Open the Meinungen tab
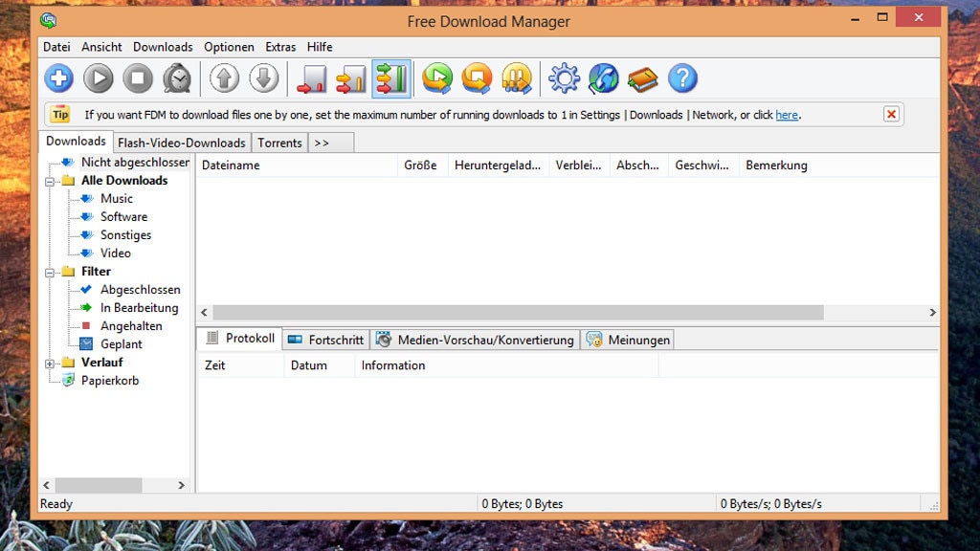Screen dimensions: 980x551 (628, 340)
